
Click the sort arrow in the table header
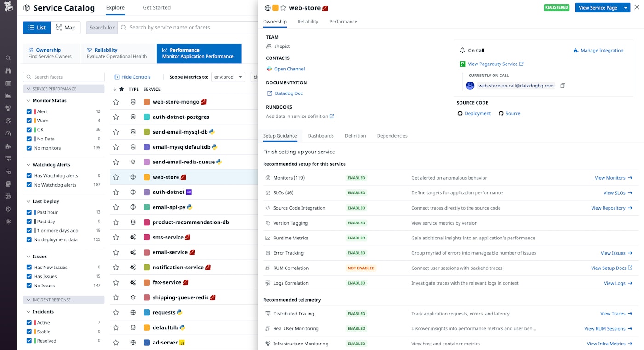115,89
